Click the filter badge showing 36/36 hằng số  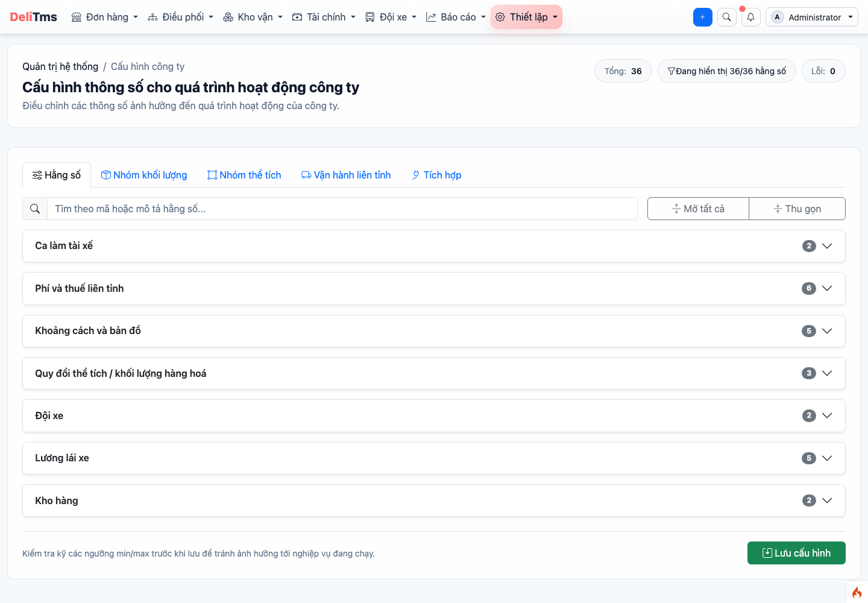[x=726, y=71]
